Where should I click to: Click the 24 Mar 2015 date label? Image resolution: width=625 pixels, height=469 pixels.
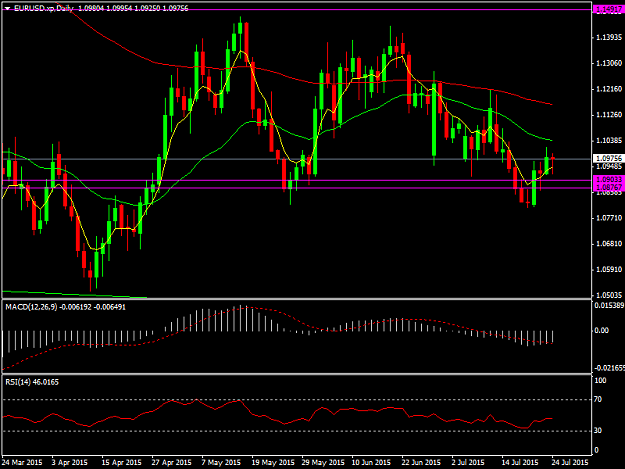(22, 462)
